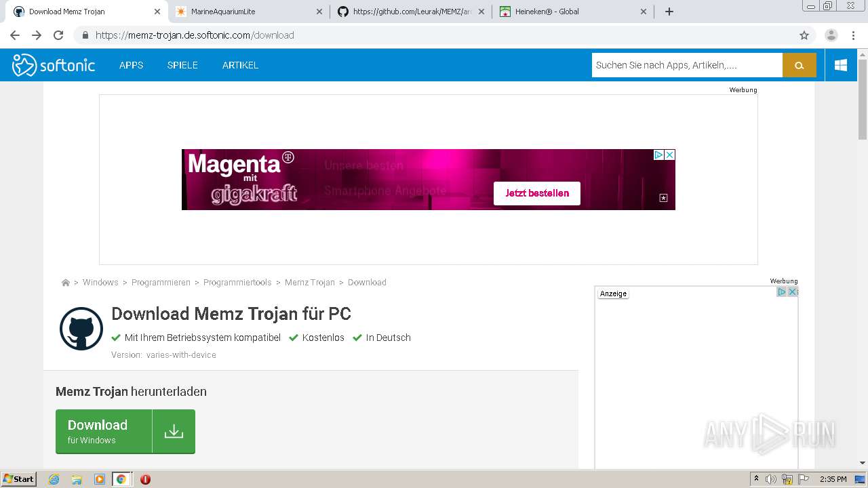Open APPS menu in Softonic header
The image size is (868, 488).
tap(131, 65)
